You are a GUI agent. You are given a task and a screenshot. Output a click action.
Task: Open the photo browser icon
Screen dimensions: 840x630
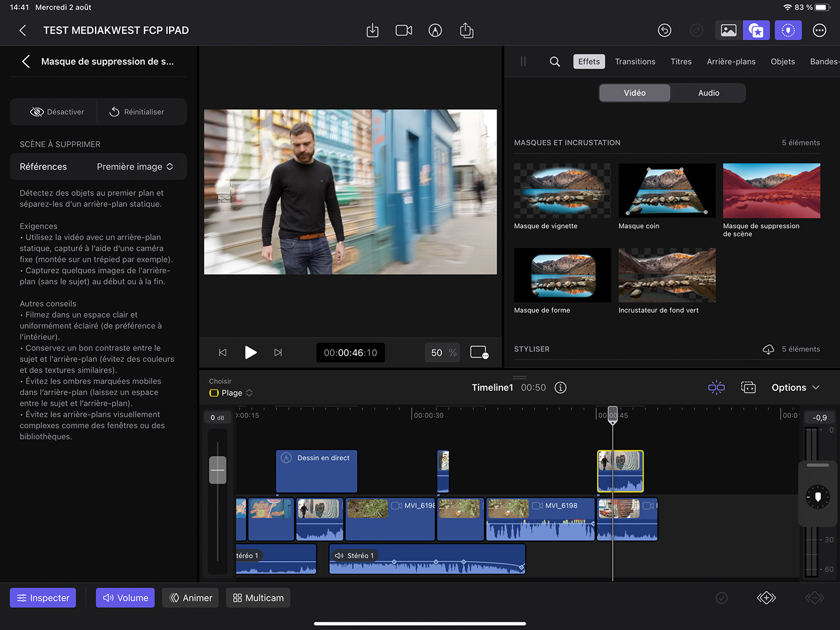728,30
